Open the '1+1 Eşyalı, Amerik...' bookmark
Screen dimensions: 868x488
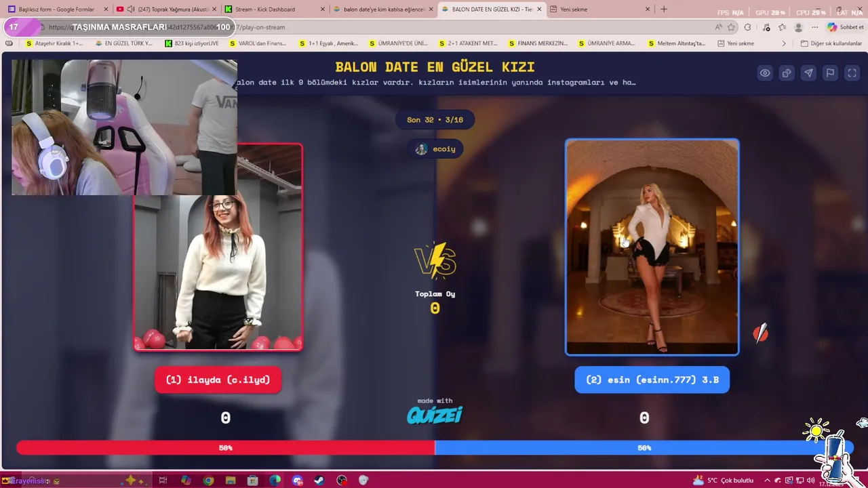tap(328, 43)
